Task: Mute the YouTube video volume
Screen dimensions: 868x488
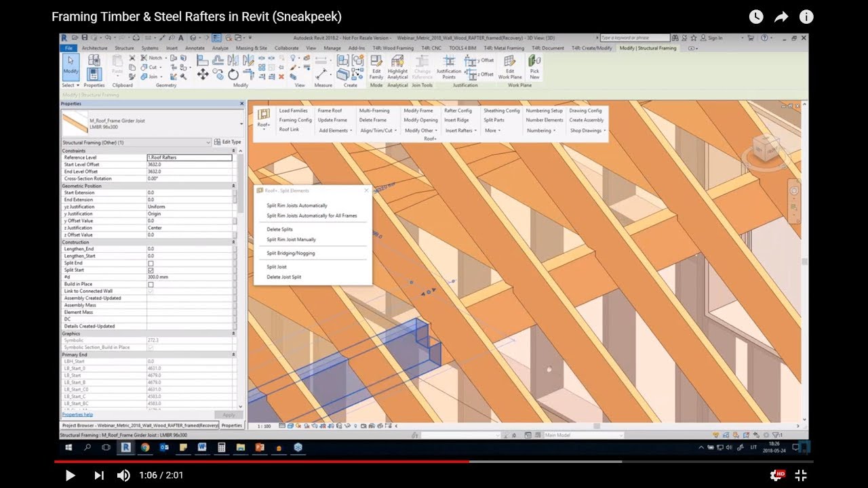Action: (123, 475)
